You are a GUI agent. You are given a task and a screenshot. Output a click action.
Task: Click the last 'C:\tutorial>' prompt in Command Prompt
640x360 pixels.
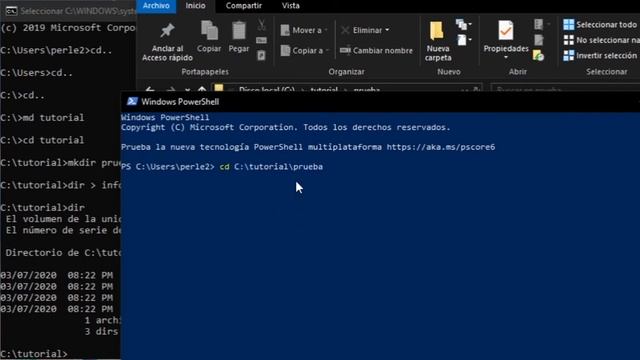click(x=34, y=353)
